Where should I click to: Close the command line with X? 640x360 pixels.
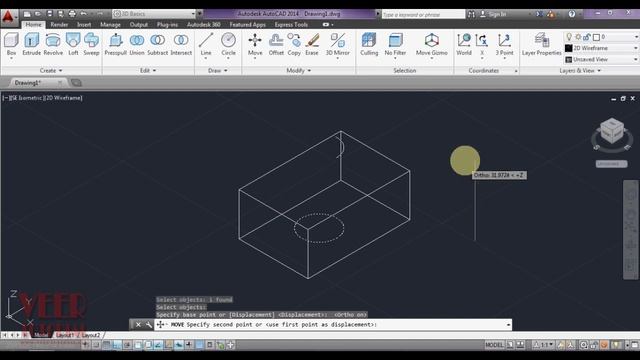tap(138, 324)
